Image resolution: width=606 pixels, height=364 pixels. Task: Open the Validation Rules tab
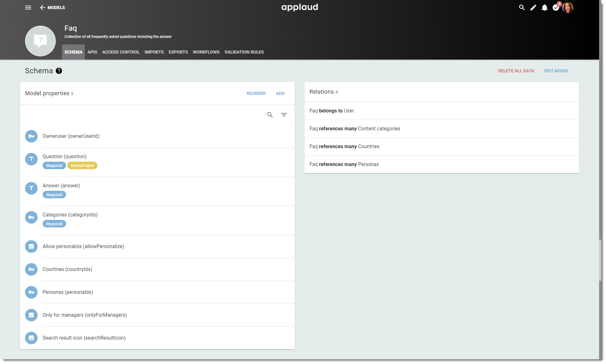[244, 52]
